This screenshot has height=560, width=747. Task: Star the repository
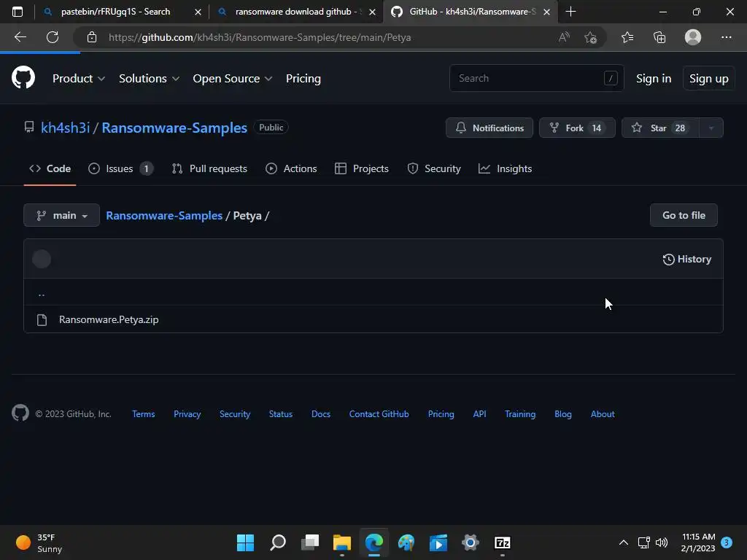pos(660,128)
